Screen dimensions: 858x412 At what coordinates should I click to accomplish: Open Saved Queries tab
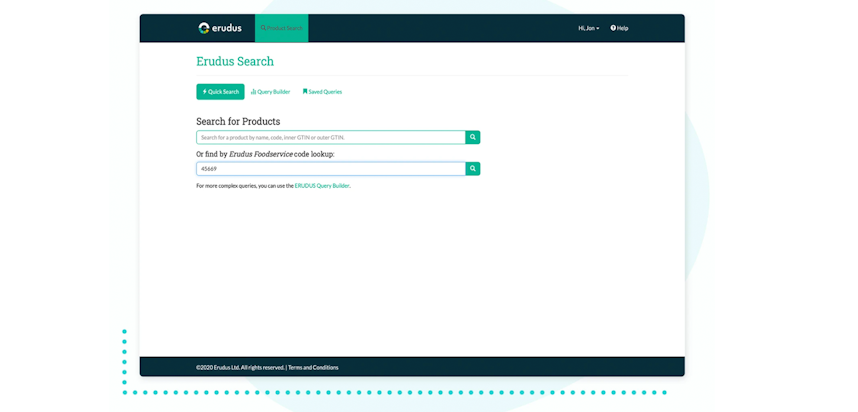(322, 92)
